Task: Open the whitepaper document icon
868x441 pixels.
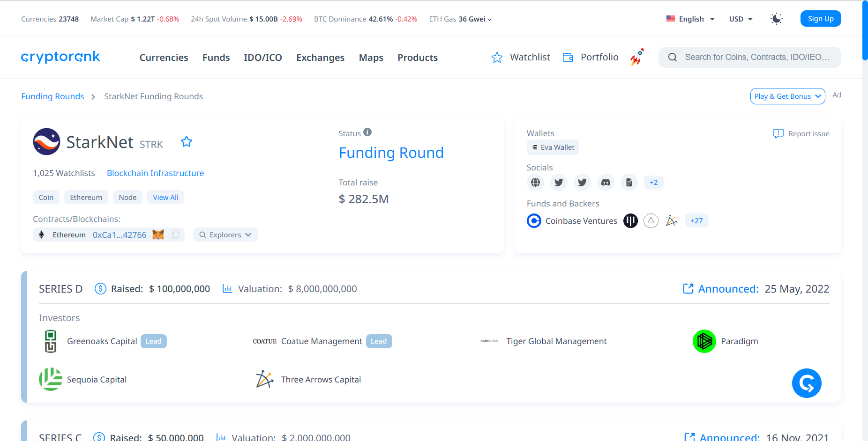Action: tap(629, 182)
